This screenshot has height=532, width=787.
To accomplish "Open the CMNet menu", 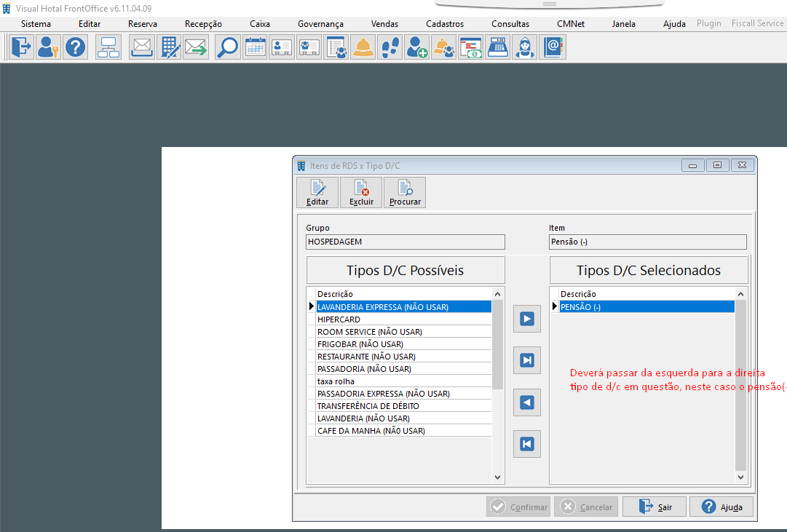I will tap(571, 24).
